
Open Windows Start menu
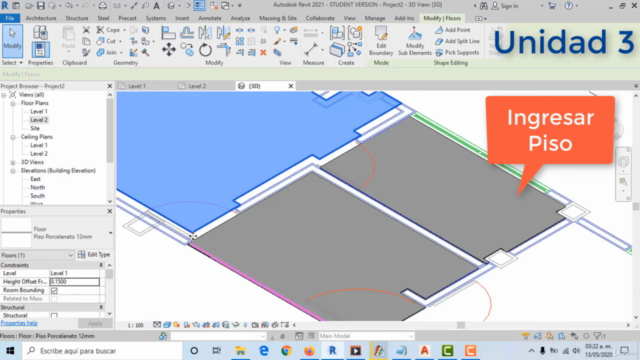[x=10, y=351]
